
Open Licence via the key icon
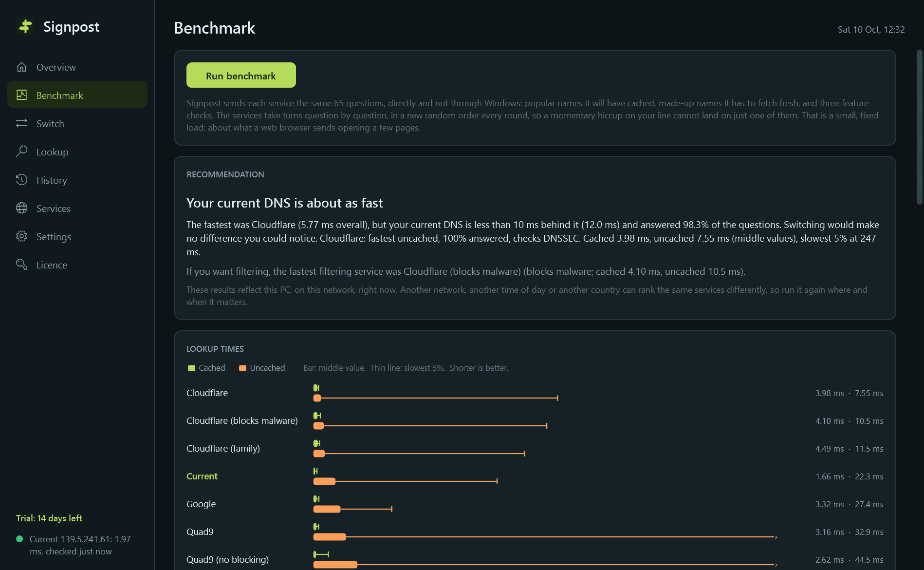click(21, 265)
